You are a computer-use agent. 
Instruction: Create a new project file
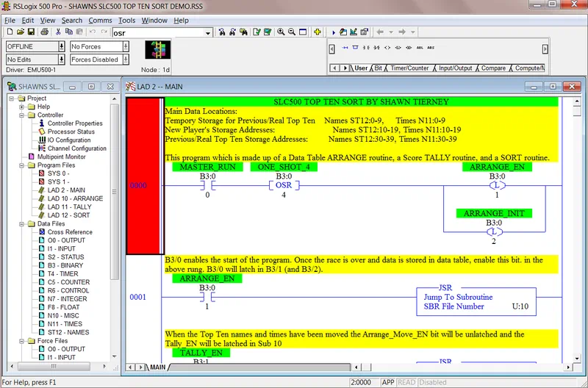click(x=10, y=32)
